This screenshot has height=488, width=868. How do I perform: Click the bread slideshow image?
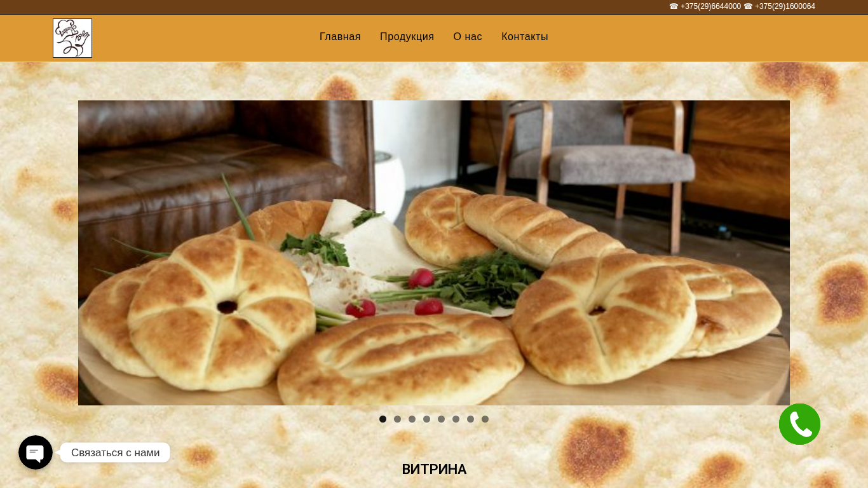tap(434, 253)
